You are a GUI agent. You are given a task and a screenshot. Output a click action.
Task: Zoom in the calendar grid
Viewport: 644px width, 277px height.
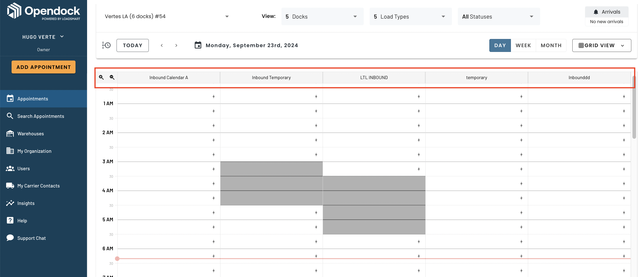[101, 77]
